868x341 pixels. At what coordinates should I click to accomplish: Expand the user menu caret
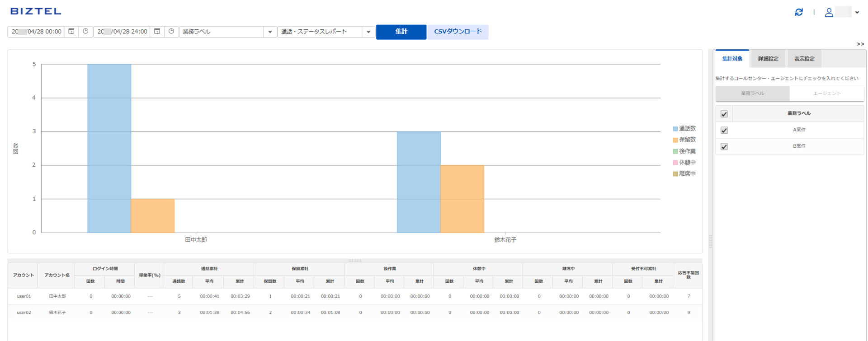click(x=857, y=13)
